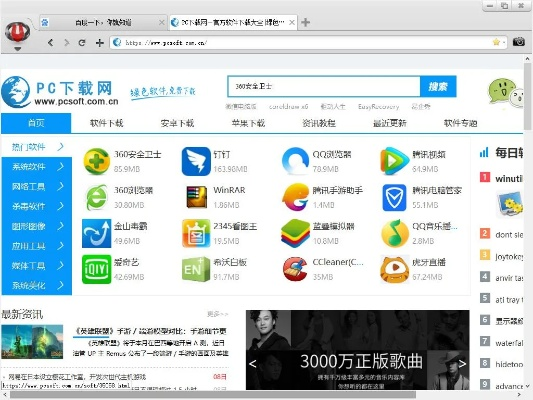Click the PC下载网 globe logo
The width and height of the screenshot is (533, 400).
[16, 92]
